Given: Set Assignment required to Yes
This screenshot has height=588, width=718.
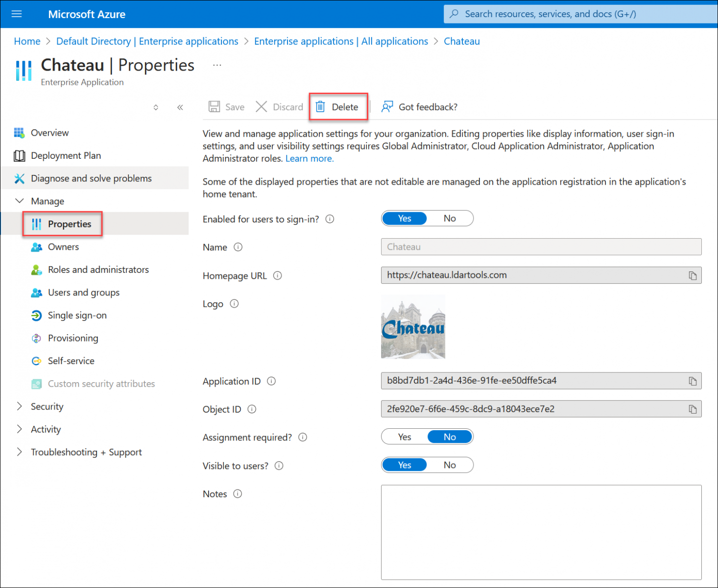Looking at the screenshot, I should (405, 437).
